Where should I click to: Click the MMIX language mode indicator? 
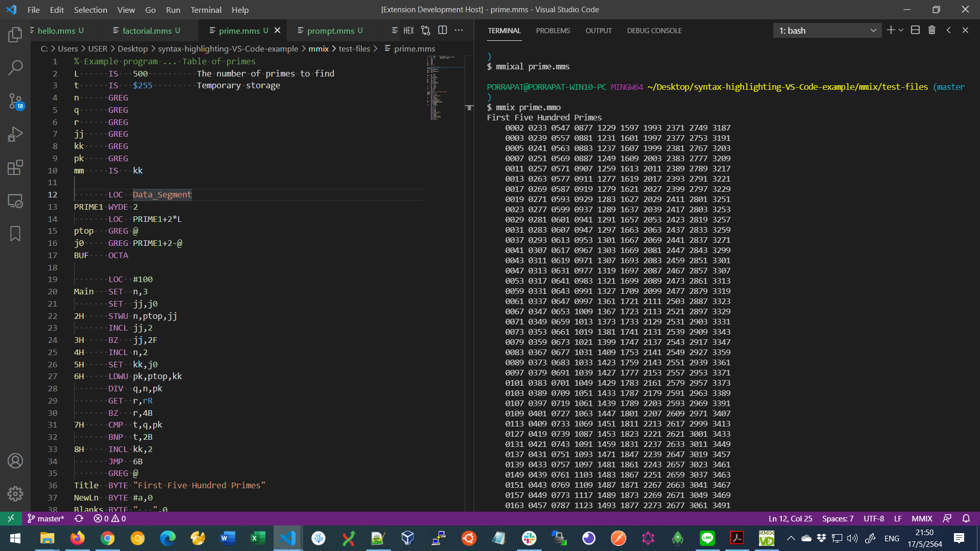922,518
